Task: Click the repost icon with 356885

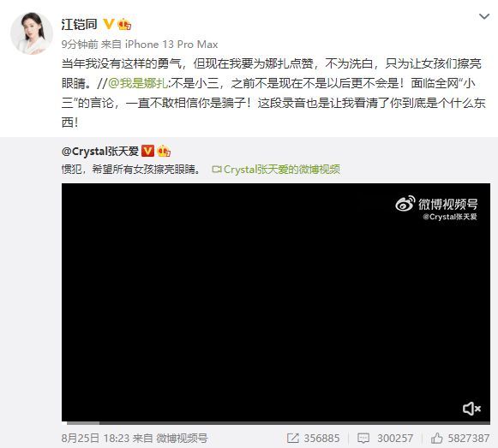Action: 293,439
